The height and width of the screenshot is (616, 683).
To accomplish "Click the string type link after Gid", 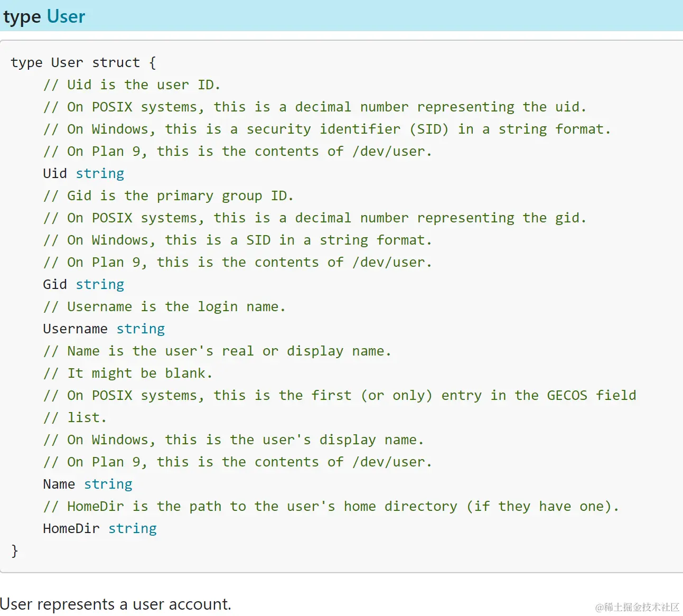I will click(100, 284).
